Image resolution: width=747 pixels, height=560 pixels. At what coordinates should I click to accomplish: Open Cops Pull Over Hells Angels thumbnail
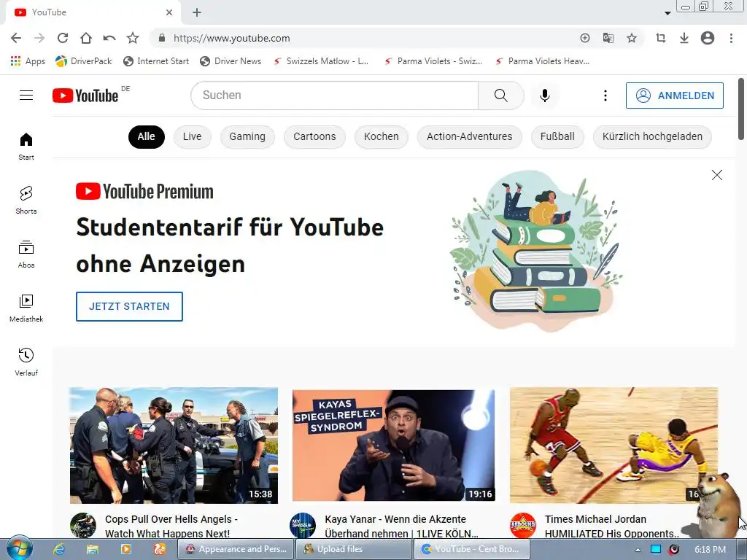tap(174, 446)
